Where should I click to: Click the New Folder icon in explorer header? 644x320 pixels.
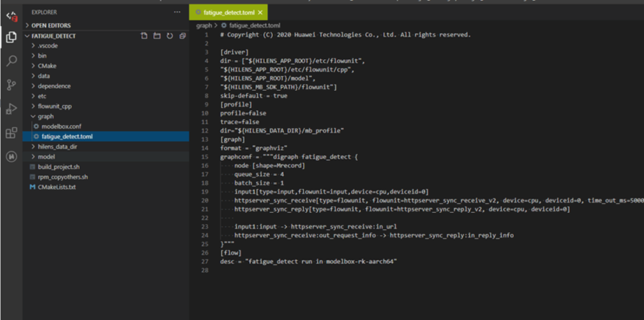pyautogui.click(x=157, y=36)
